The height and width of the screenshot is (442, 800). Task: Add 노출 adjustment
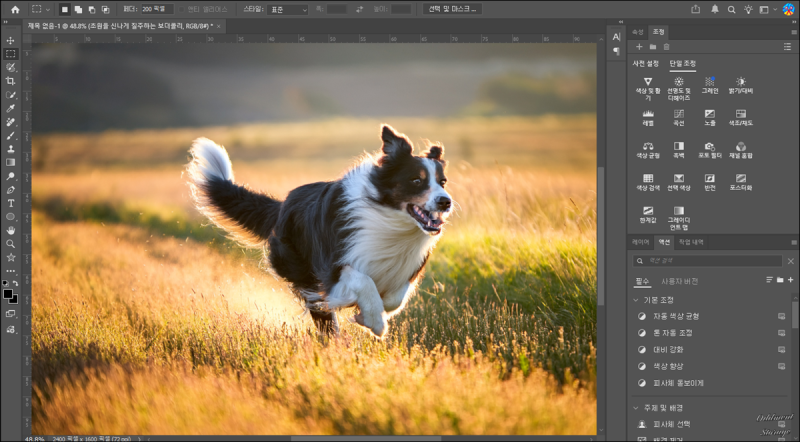pos(710,117)
